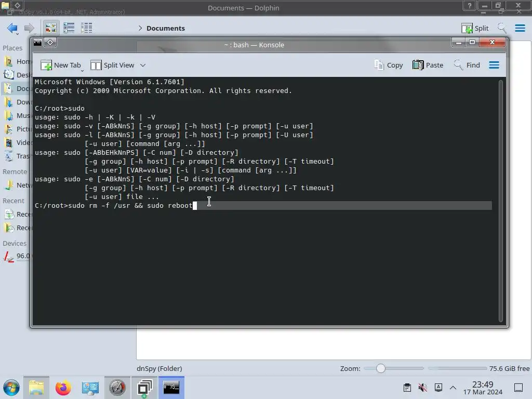Toggle Split View in Konsole
Screen dimensions: 532x399
tap(112, 65)
